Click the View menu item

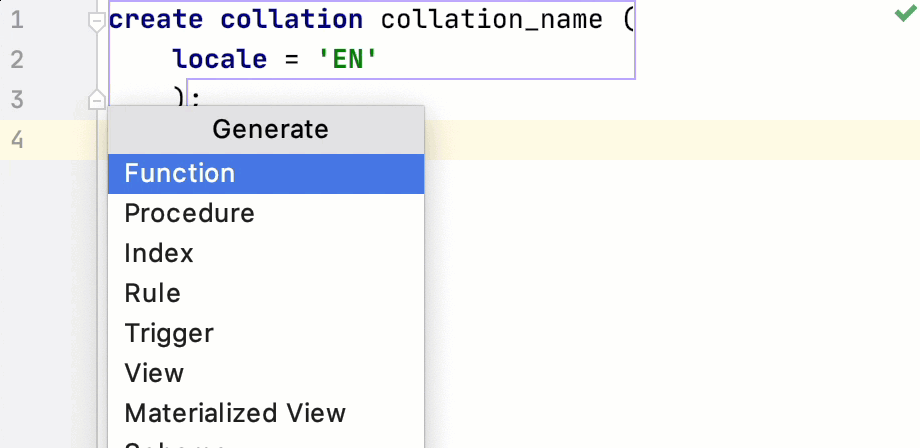pos(154,373)
